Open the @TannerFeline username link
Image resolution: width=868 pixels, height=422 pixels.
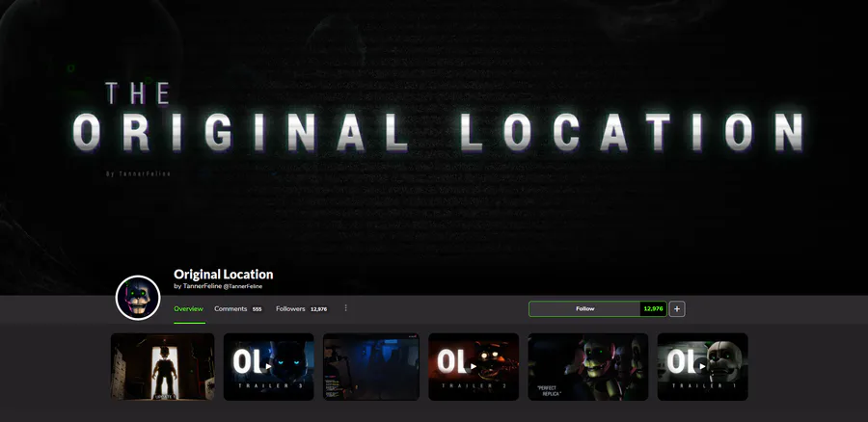click(x=242, y=286)
